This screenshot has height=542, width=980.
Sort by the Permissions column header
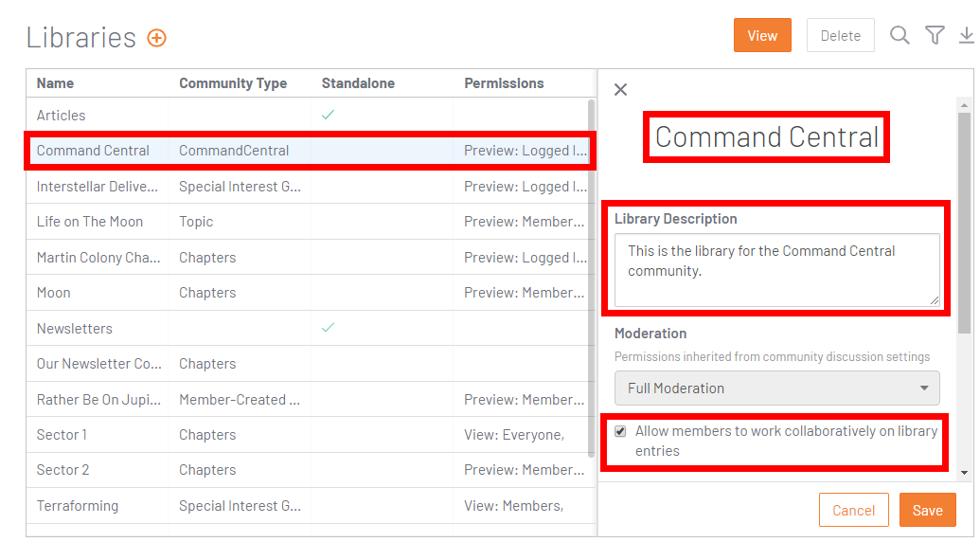pyautogui.click(x=504, y=83)
